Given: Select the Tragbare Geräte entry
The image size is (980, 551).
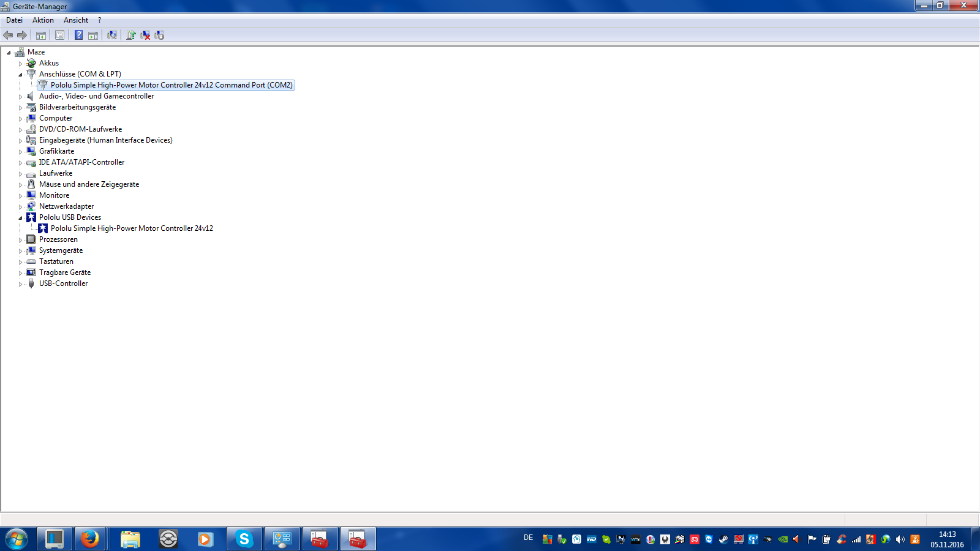Looking at the screenshot, I should click(65, 272).
